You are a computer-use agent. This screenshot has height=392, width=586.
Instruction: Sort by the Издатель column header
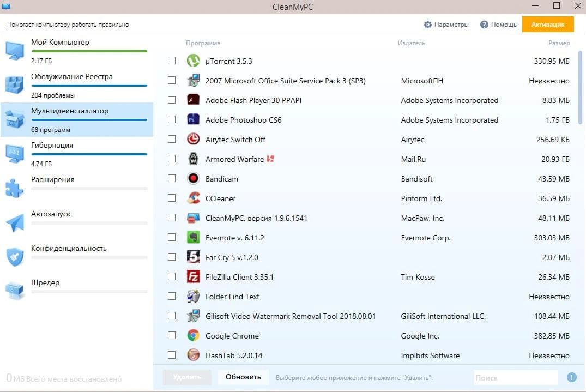click(x=412, y=43)
